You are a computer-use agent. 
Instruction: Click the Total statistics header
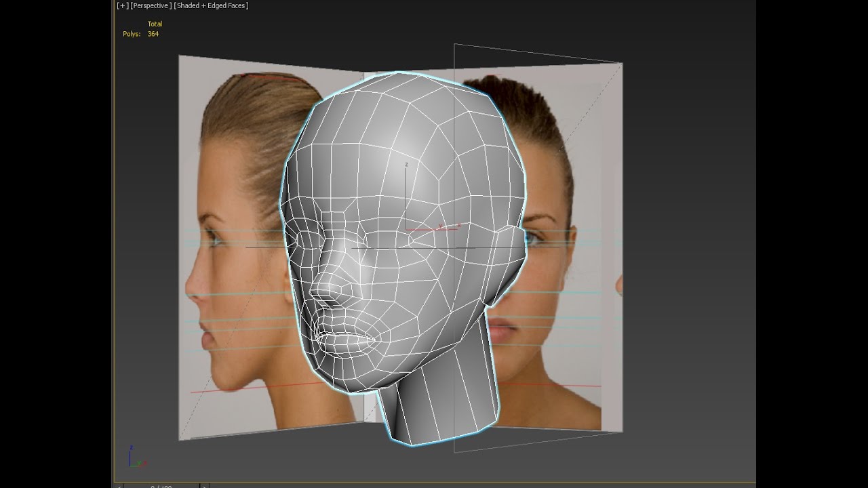(x=155, y=24)
